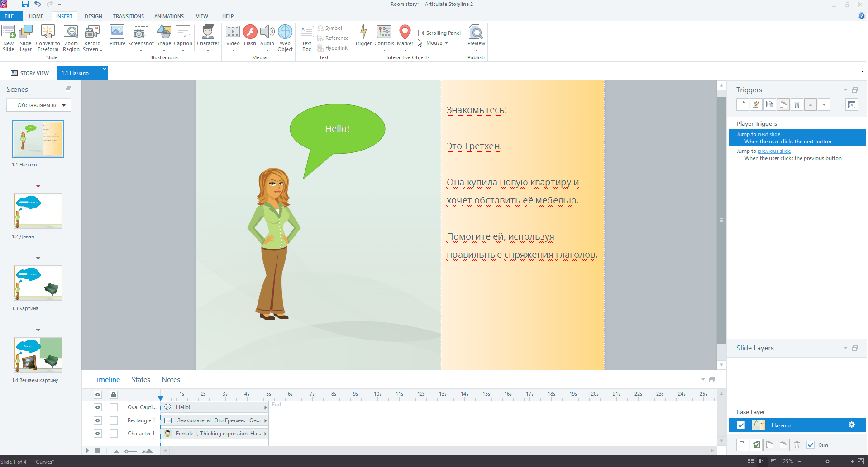The width and height of the screenshot is (868, 467).
Task: Open Record Screen tool
Action: pos(92,38)
